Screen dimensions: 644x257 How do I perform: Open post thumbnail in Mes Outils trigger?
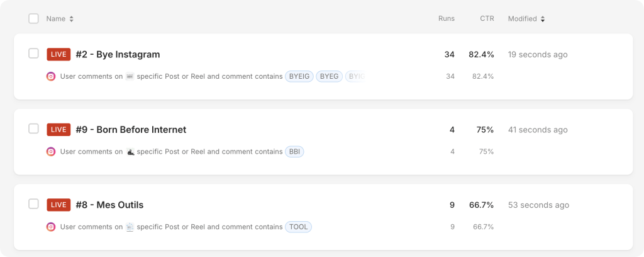[130, 227]
